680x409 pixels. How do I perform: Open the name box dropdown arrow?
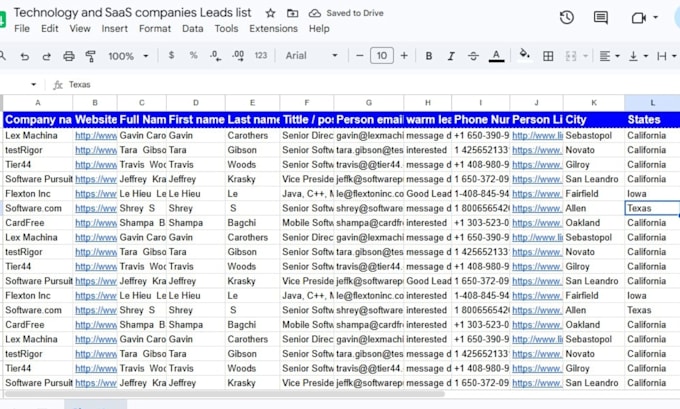pyautogui.click(x=33, y=85)
